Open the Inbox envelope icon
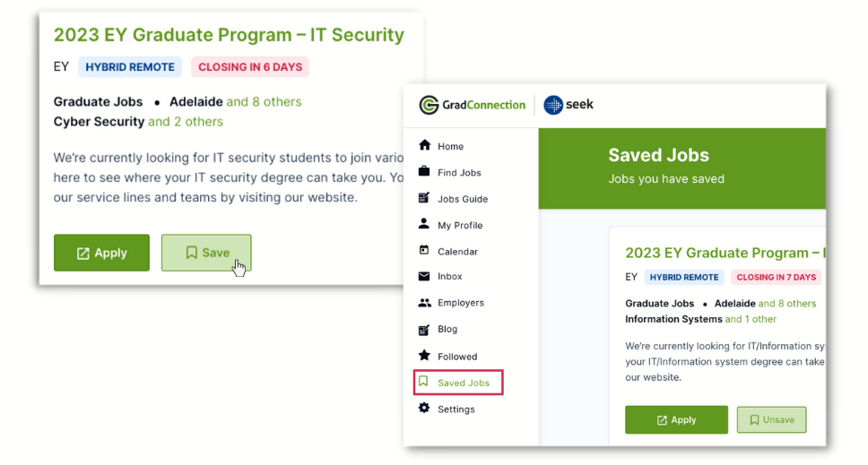This screenshot has height=465, width=868. (424, 276)
